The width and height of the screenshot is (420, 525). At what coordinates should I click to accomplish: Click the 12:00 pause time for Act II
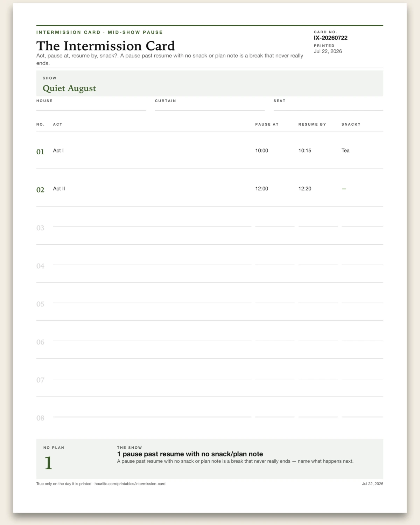(x=262, y=189)
